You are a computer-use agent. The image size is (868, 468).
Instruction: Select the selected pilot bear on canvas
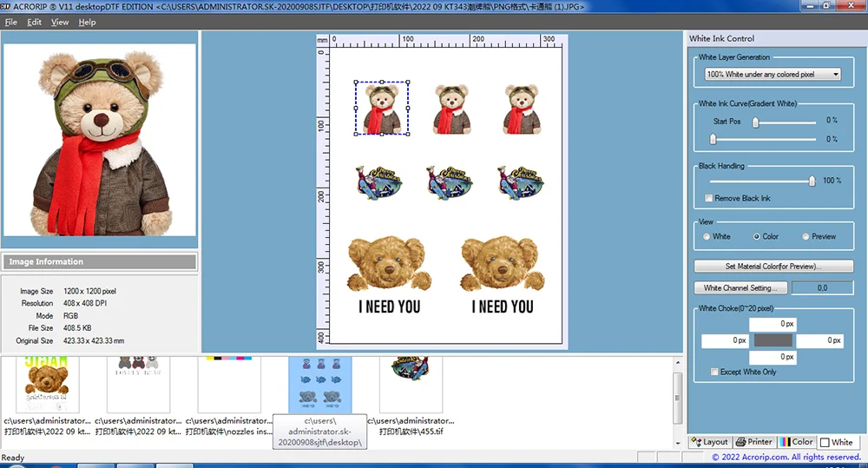382,108
